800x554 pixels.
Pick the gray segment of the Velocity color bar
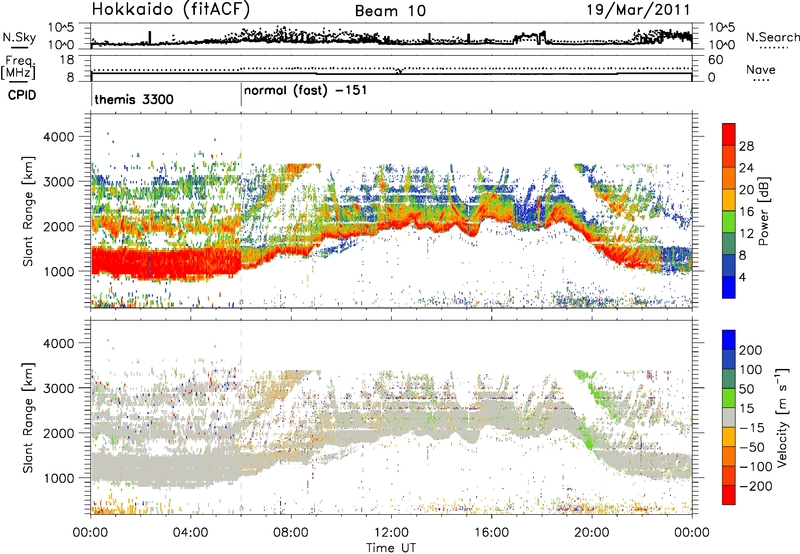(x=729, y=417)
